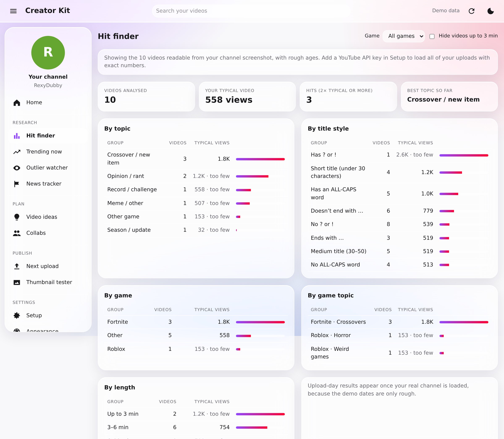Click the Other game topic row
504x439 pixels.
click(196, 216)
